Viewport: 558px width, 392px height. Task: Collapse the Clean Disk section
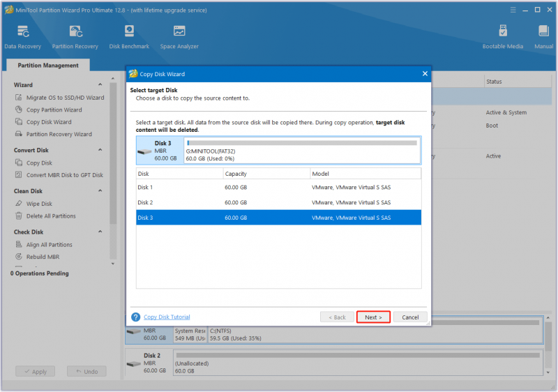[100, 190]
